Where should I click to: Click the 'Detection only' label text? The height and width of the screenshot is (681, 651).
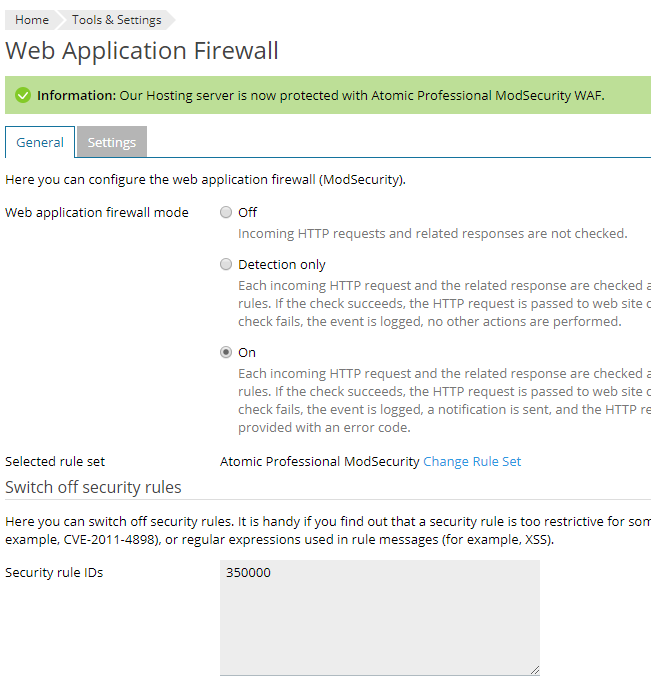(x=282, y=264)
